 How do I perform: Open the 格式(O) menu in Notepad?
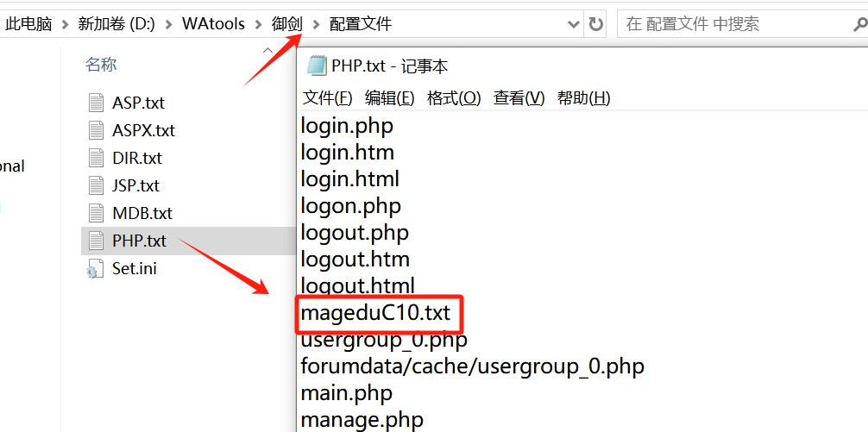pos(454,98)
